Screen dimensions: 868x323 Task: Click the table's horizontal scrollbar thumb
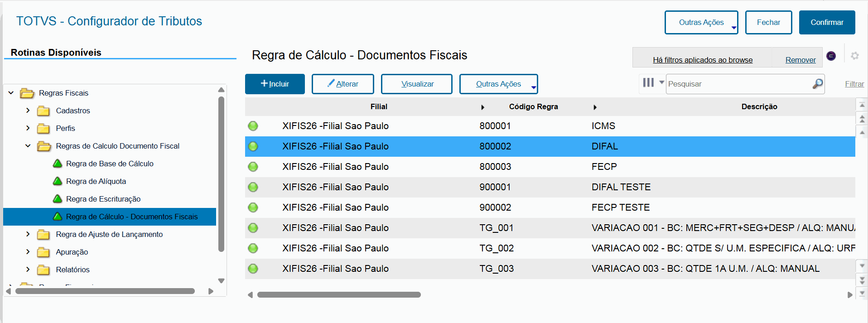(339, 295)
